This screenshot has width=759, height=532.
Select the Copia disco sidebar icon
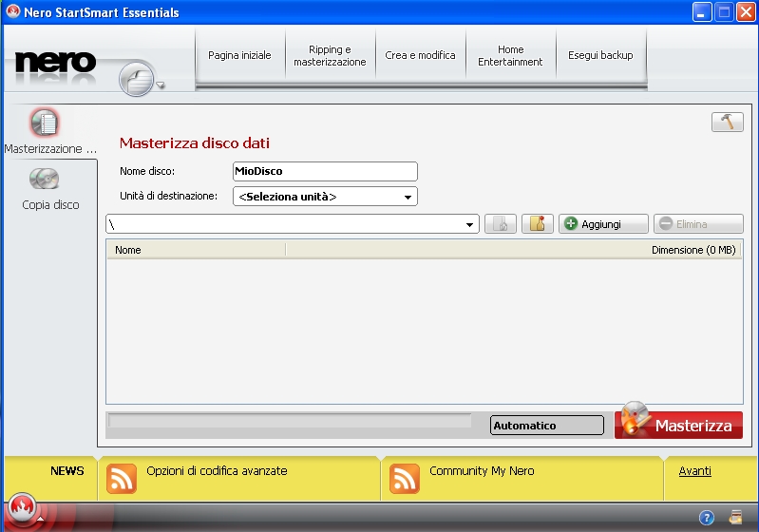(x=44, y=180)
